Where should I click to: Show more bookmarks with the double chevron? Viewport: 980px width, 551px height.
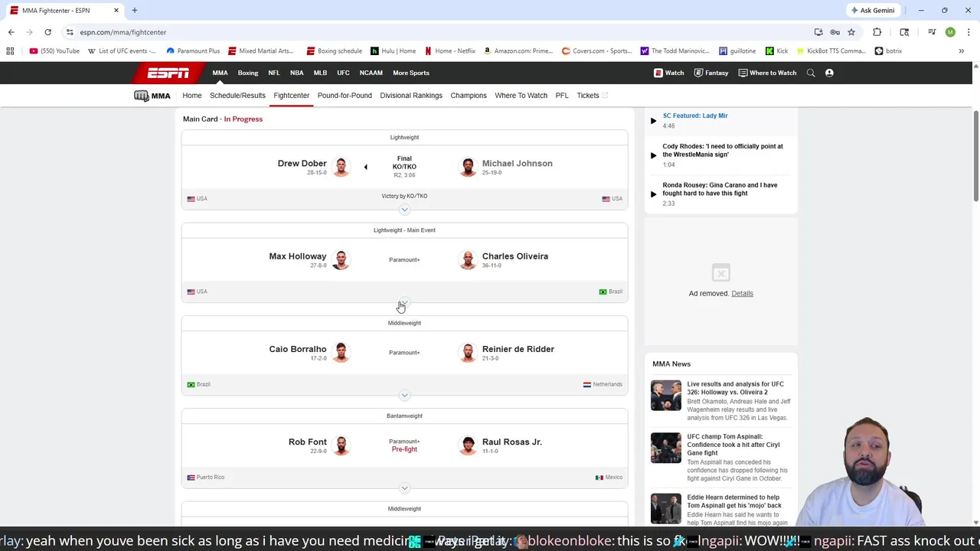coord(961,51)
